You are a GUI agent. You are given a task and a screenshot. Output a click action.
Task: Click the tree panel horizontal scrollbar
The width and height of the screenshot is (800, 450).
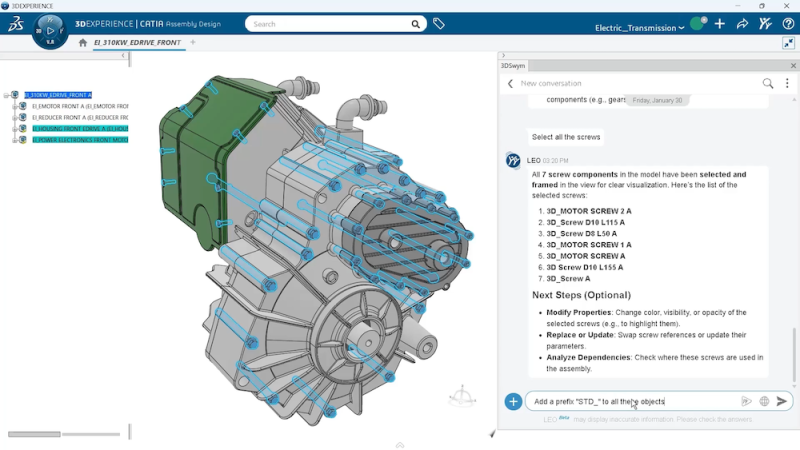point(34,434)
